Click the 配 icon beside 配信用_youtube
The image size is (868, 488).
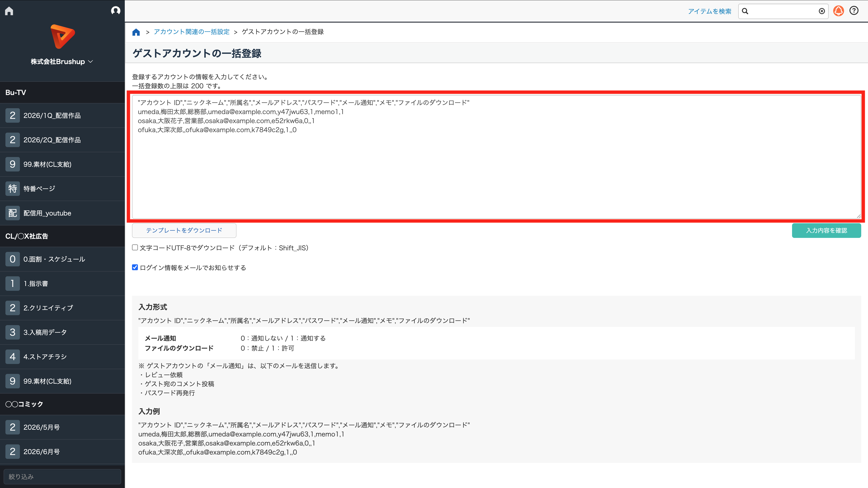pyautogui.click(x=12, y=213)
